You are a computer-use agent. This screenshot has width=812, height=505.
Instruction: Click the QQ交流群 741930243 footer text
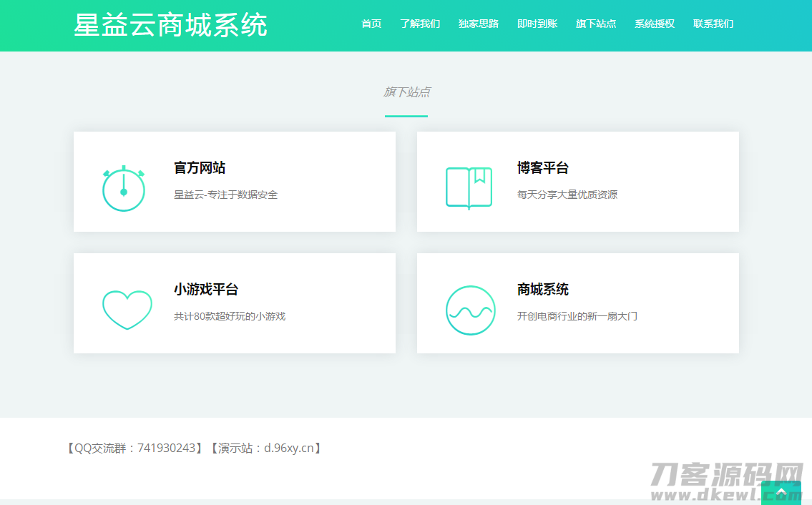(x=134, y=448)
